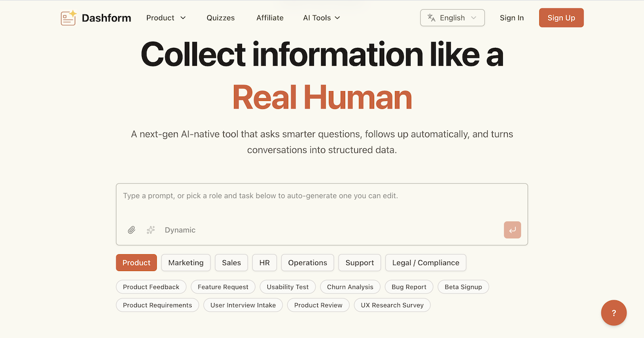Select the Marketing role filter

[186, 262]
